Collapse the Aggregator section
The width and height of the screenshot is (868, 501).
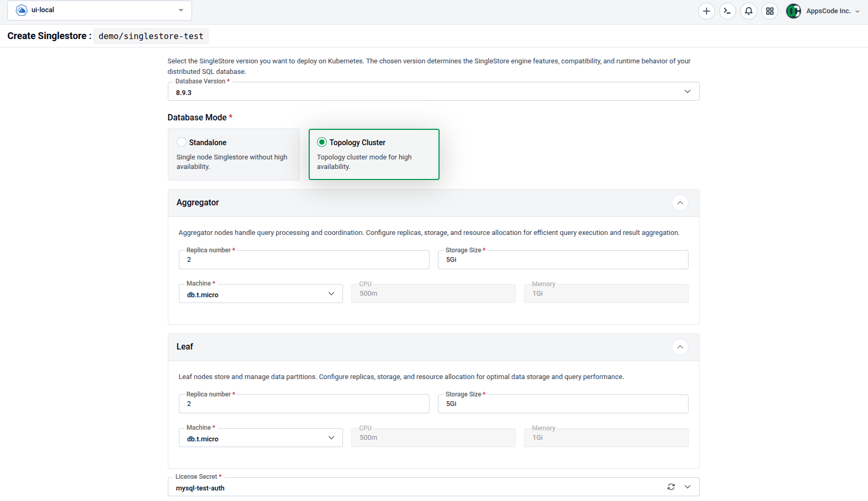[680, 203]
